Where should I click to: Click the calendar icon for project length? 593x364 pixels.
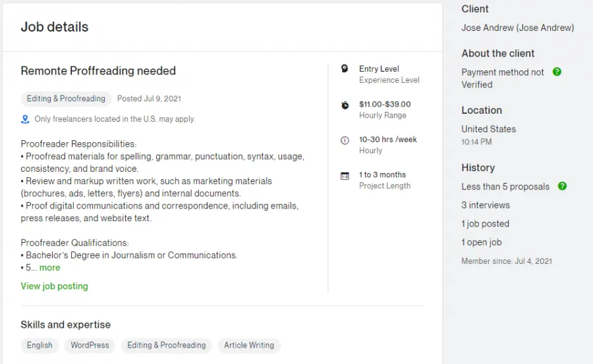[x=345, y=176]
